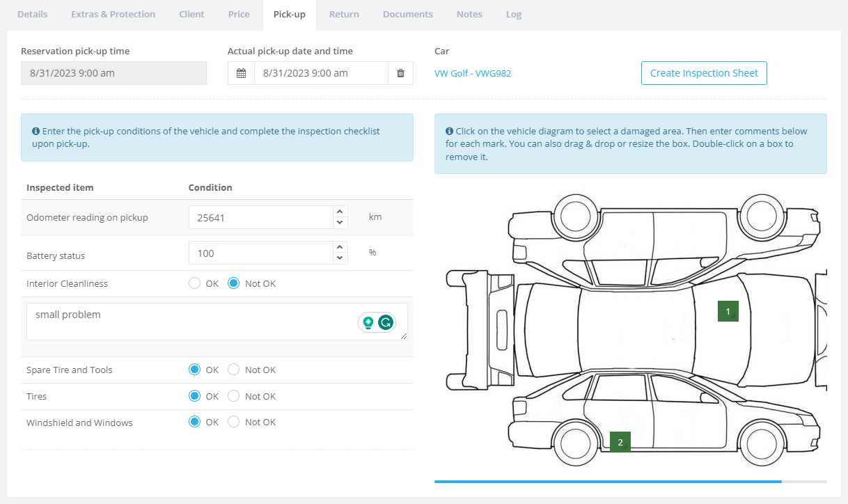
Task: Open the Extras & Protection tab
Action: click(113, 14)
